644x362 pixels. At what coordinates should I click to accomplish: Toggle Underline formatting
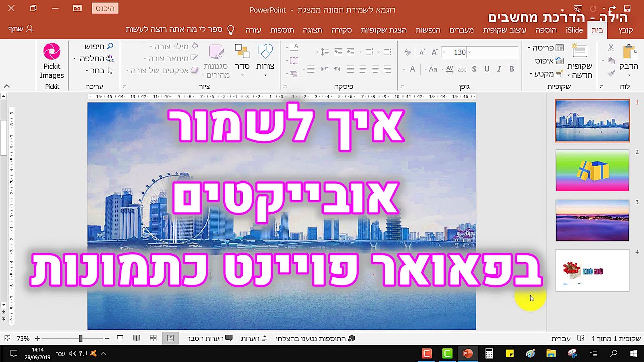[x=487, y=69]
